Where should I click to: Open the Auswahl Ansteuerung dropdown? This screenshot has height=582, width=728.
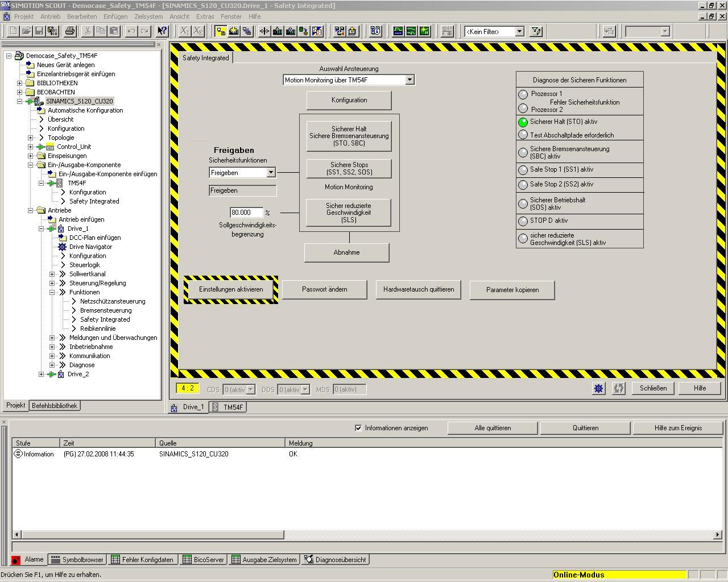point(409,80)
